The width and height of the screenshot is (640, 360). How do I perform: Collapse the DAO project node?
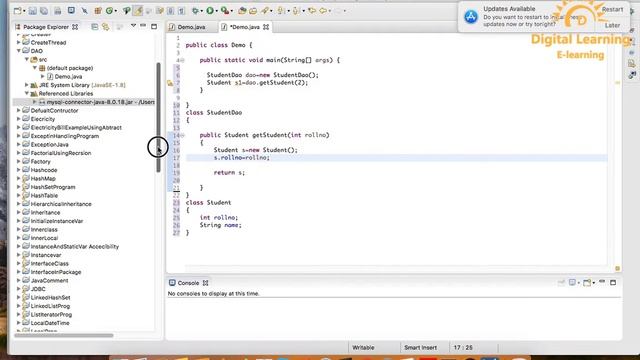pos(19,51)
